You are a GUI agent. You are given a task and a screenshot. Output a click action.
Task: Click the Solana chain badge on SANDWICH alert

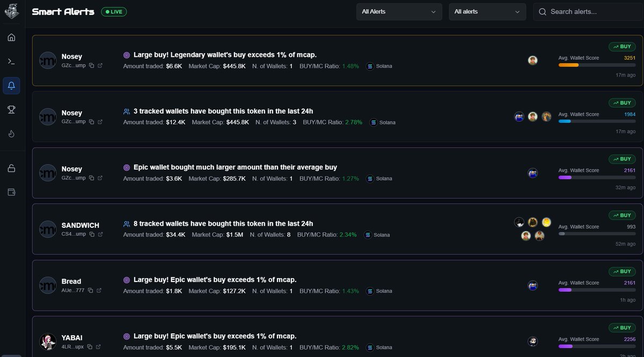click(x=377, y=235)
